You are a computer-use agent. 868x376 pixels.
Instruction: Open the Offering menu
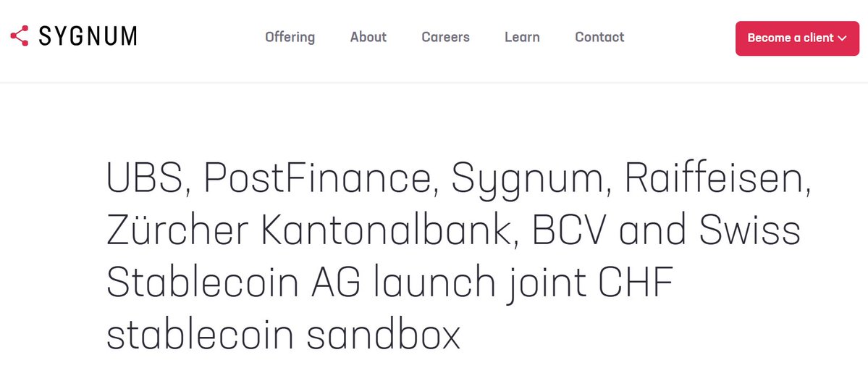coord(290,37)
